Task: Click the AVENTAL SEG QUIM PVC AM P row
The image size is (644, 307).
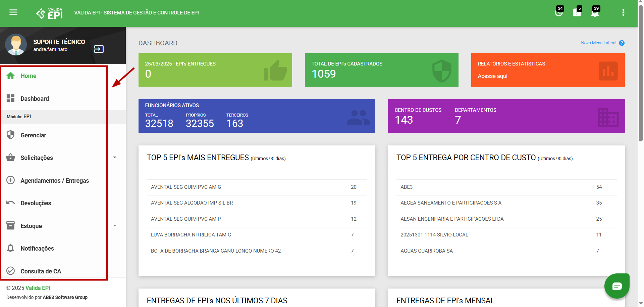Action: (257, 219)
